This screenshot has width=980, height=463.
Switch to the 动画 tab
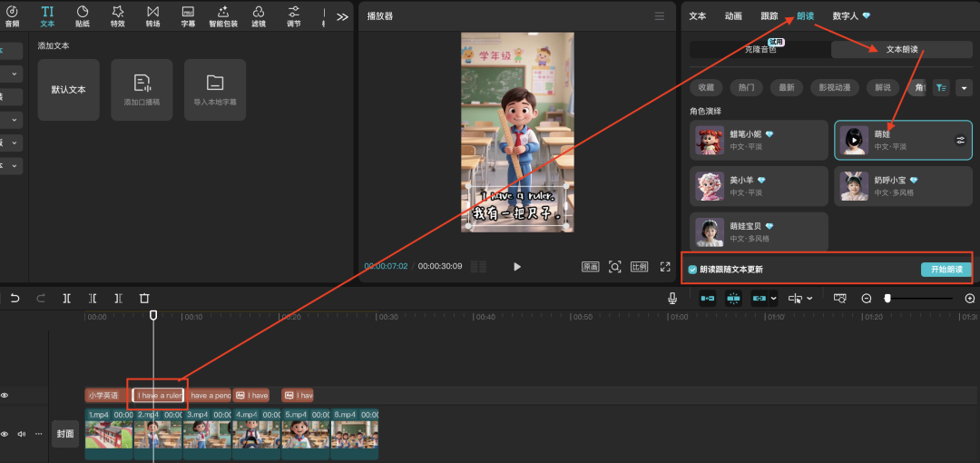pyautogui.click(x=733, y=16)
